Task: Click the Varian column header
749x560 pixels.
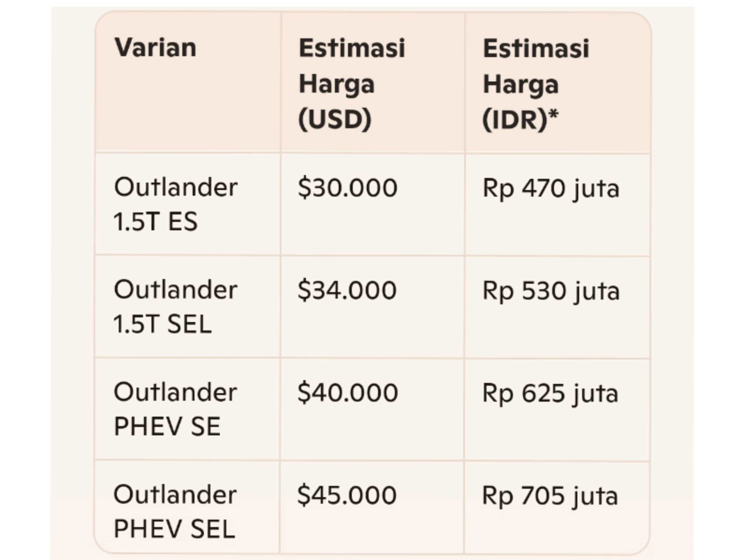Action: 155,48
